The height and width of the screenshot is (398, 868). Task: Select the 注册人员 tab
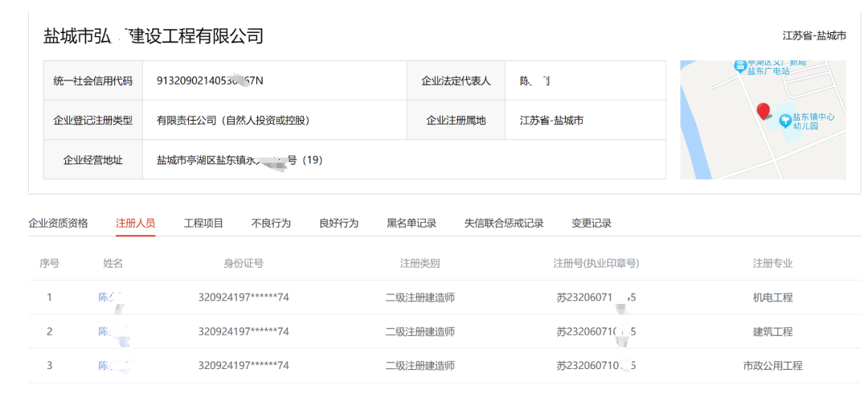[135, 224]
